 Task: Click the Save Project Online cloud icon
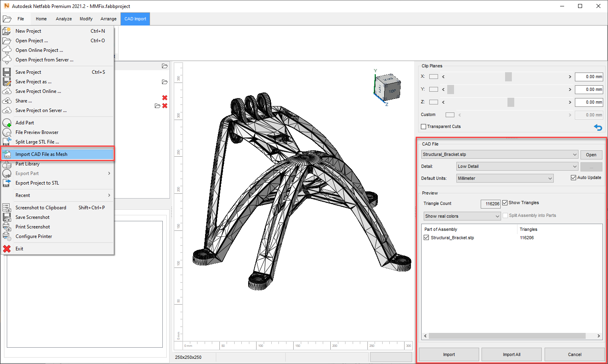coord(7,91)
